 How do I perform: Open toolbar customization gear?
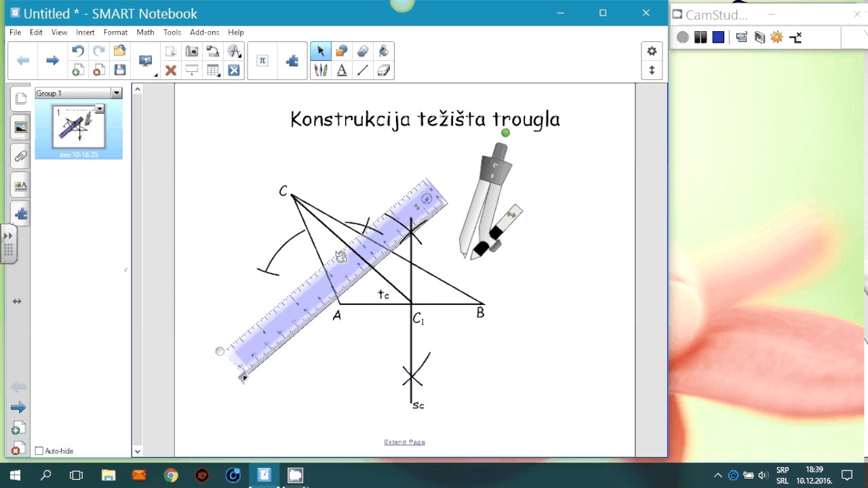652,51
